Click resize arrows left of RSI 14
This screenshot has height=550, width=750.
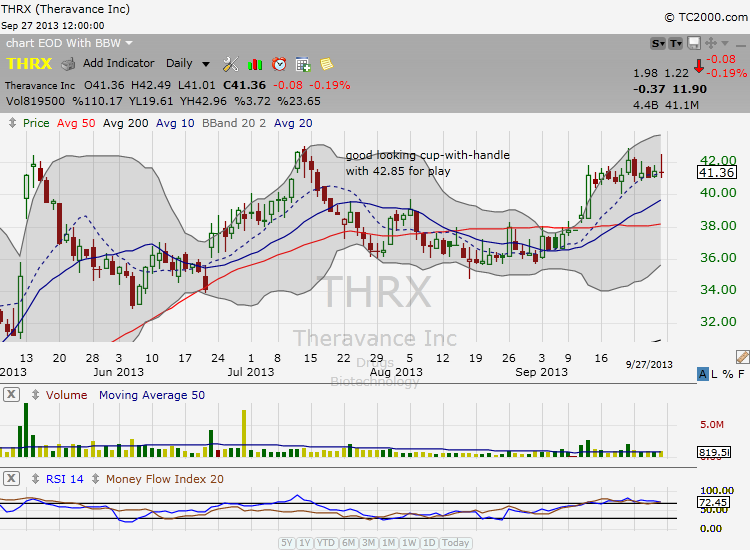35,479
